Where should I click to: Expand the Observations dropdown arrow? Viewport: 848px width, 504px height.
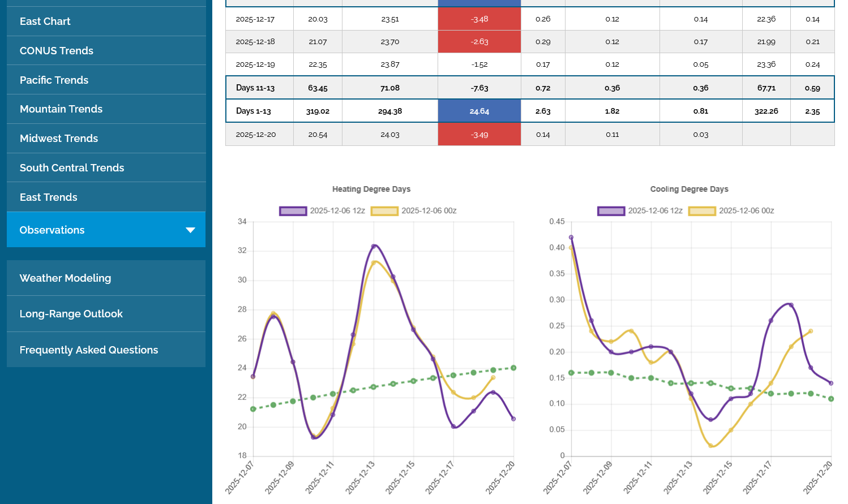[190, 230]
